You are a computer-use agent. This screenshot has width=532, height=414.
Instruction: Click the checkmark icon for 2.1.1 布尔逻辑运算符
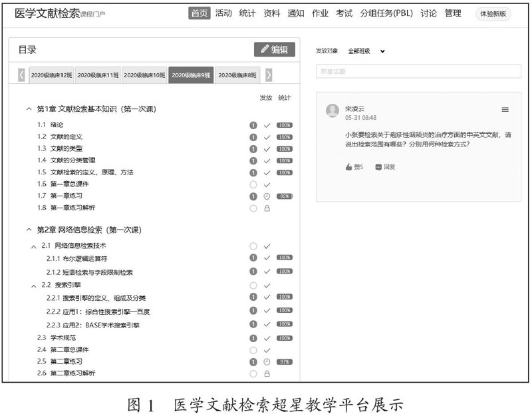click(x=267, y=258)
